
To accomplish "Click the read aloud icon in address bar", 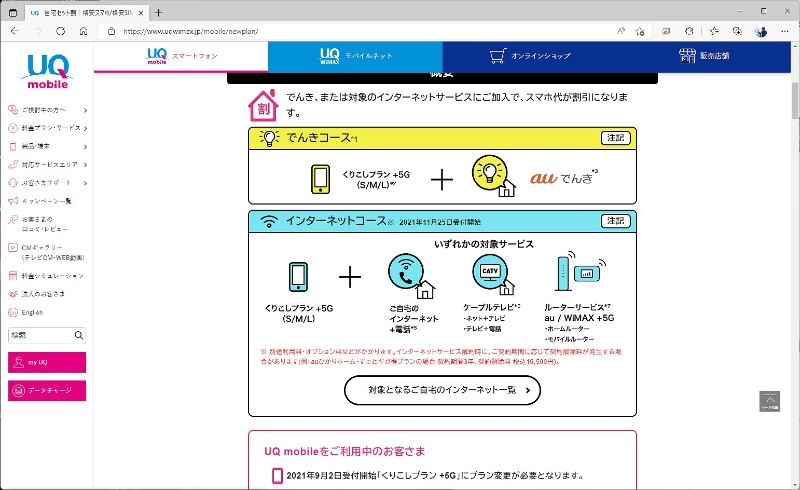I will pyautogui.click(x=621, y=31).
